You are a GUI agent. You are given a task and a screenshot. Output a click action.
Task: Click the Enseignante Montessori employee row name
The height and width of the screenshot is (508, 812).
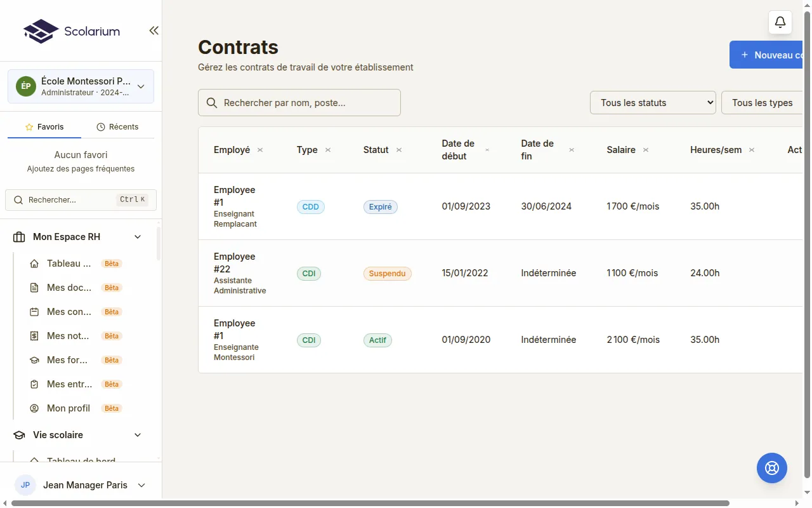236,340
